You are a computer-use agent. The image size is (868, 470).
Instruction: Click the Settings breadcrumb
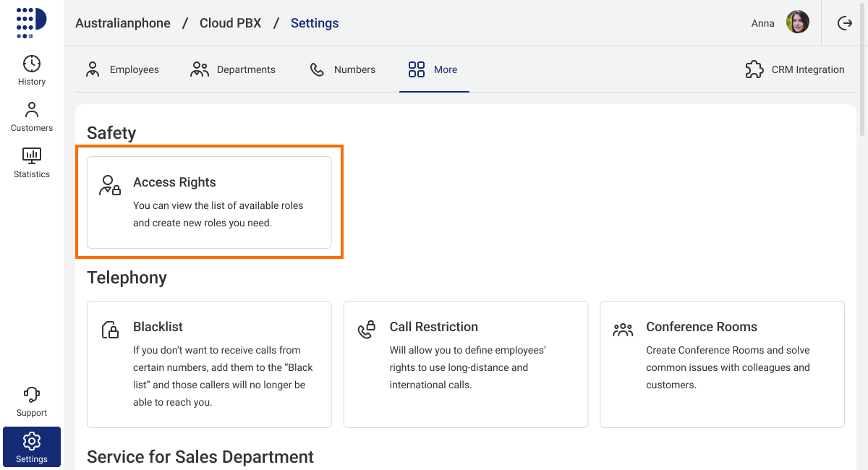(315, 23)
